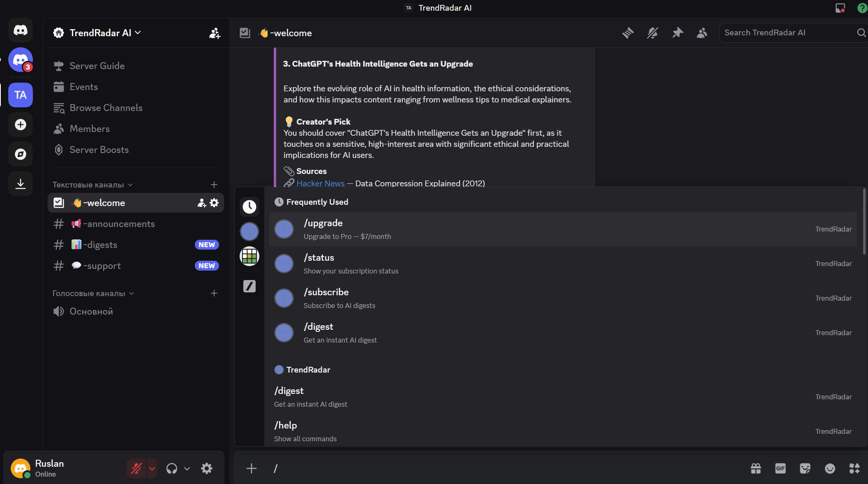Open Discover servers compass icon
Image resolution: width=868 pixels, height=484 pixels.
(21, 154)
